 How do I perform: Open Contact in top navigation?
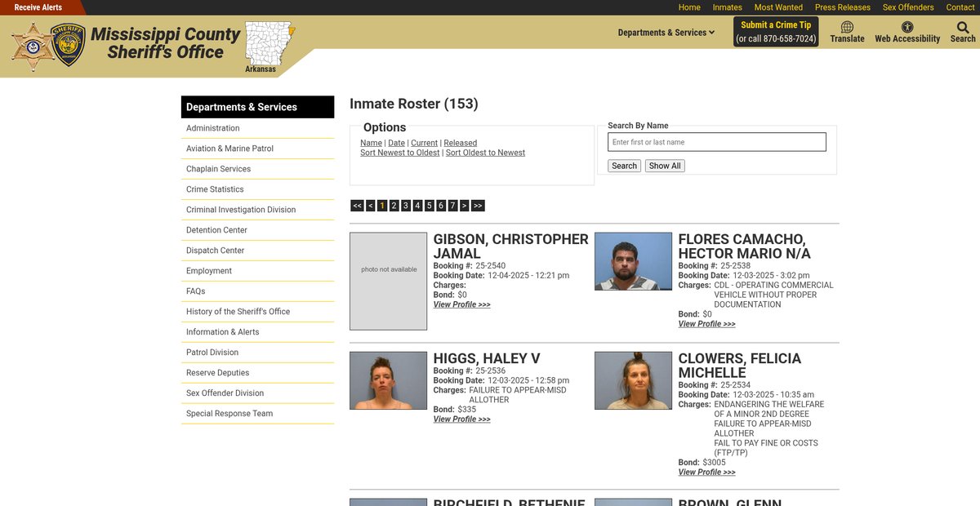click(960, 7)
